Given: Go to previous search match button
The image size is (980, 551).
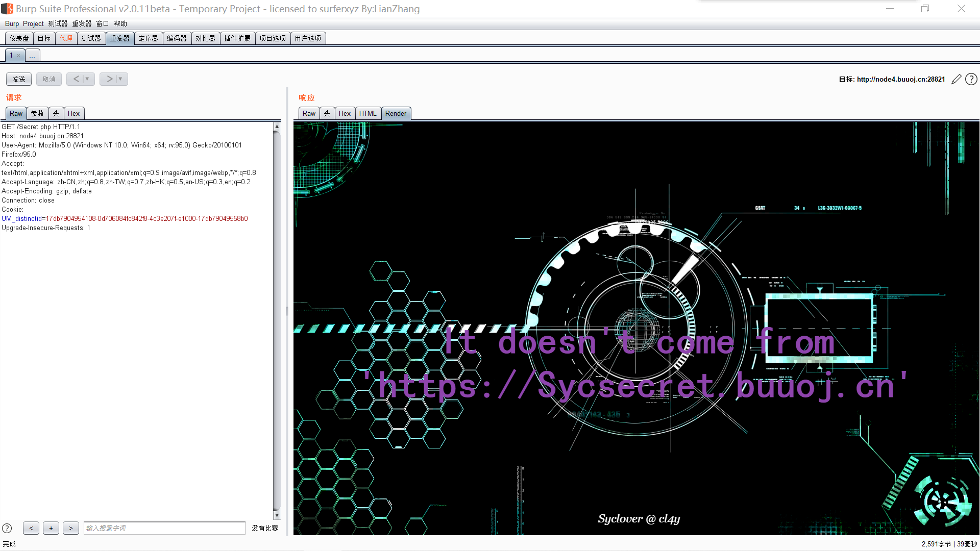Looking at the screenshot, I should click(31, 528).
